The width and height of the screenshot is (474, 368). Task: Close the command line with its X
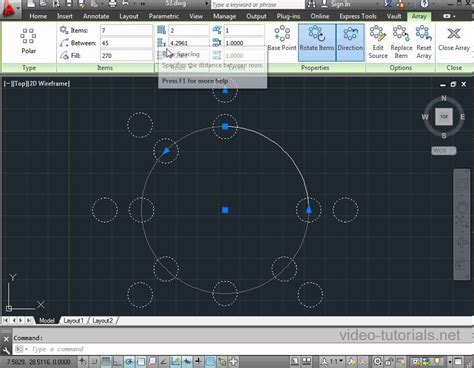(6, 339)
